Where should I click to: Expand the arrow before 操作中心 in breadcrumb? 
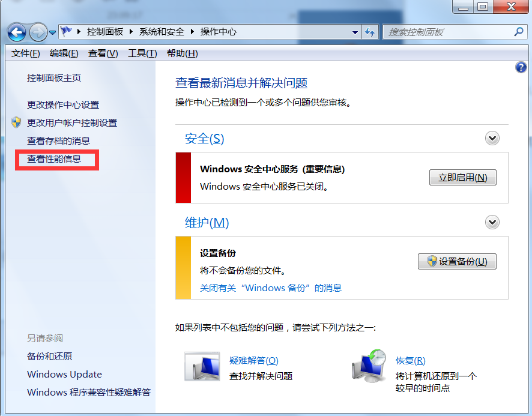tap(192, 32)
